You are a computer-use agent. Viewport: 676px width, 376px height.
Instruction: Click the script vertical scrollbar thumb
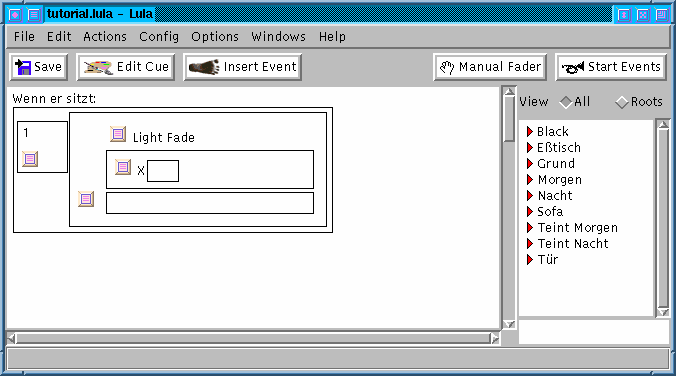click(509, 119)
